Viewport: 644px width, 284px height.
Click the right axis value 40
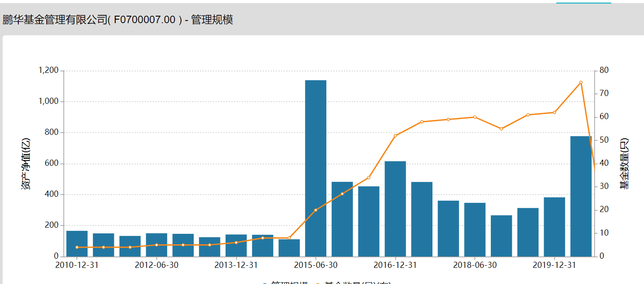604,163
